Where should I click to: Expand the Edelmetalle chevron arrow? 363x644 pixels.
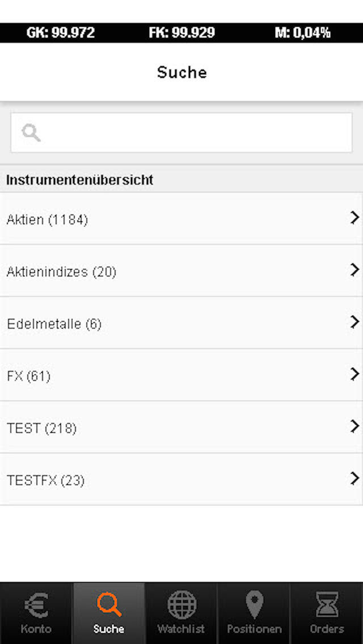[355, 322]
